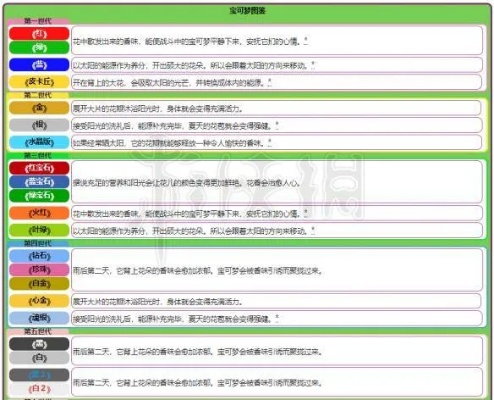Open the (白) version link
The image size is (494, 400).
tap(39, 358)
